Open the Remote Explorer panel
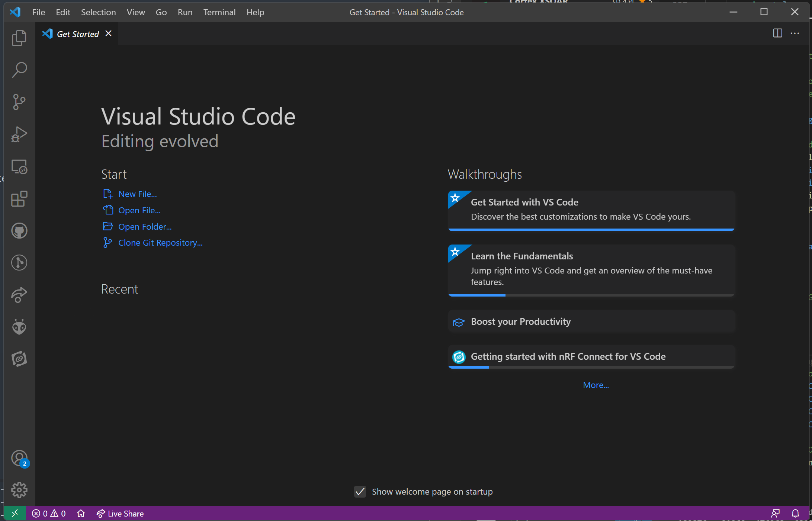The height and width of the screenshot is (521, 812). (19, 167)
